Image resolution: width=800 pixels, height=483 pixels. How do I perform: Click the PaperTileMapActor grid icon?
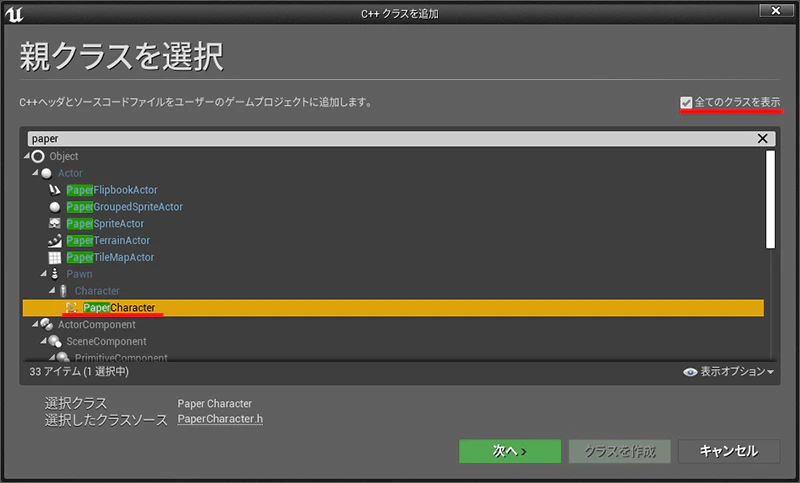tap(55, 258)
